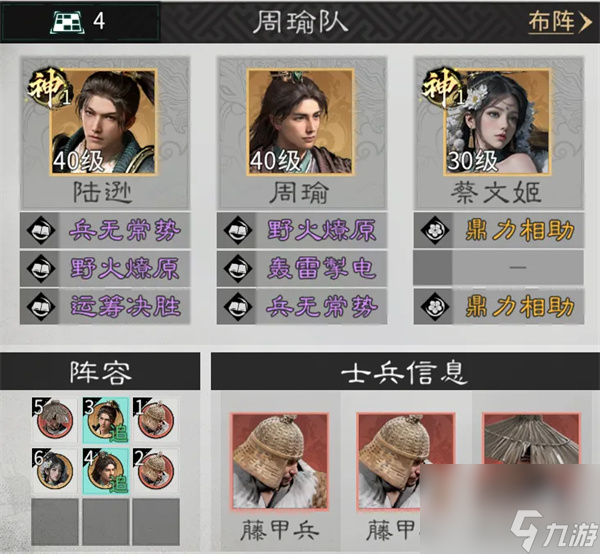Click book icon beside 轰雷掣电 skill

237,269
